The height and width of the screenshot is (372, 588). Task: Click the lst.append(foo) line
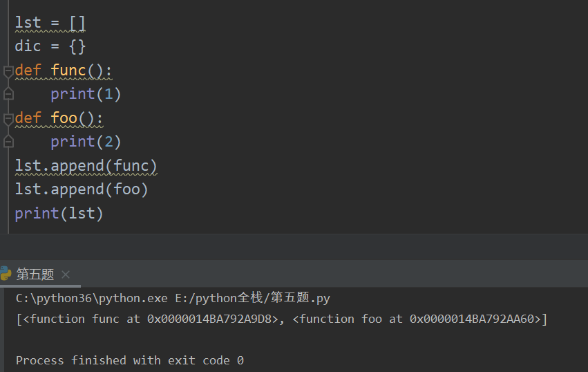82,189
